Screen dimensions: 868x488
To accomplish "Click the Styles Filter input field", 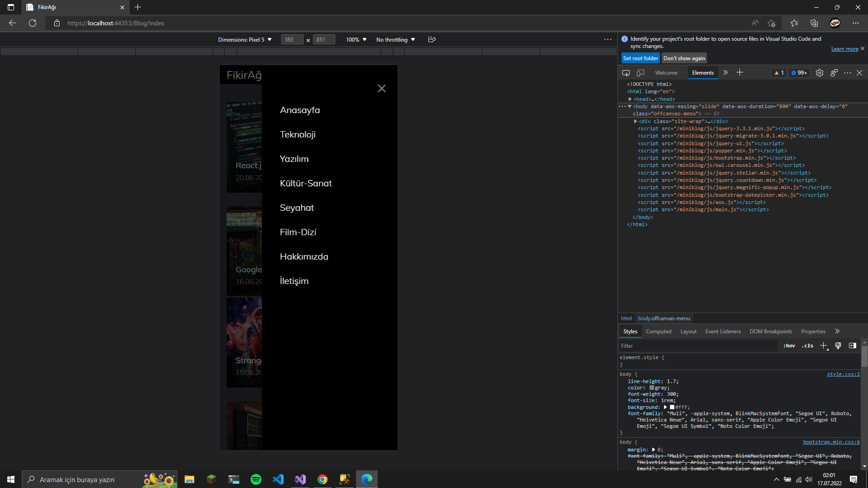I will coord(698,346).
